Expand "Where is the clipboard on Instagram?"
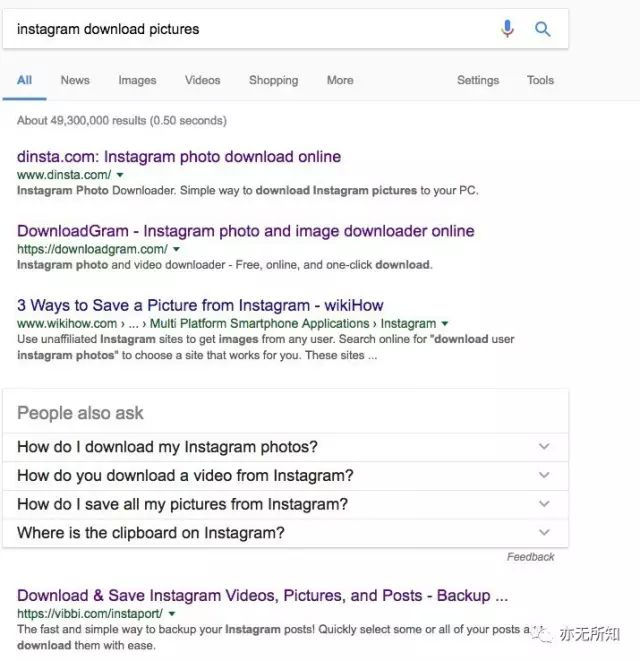 click(285, 533)
